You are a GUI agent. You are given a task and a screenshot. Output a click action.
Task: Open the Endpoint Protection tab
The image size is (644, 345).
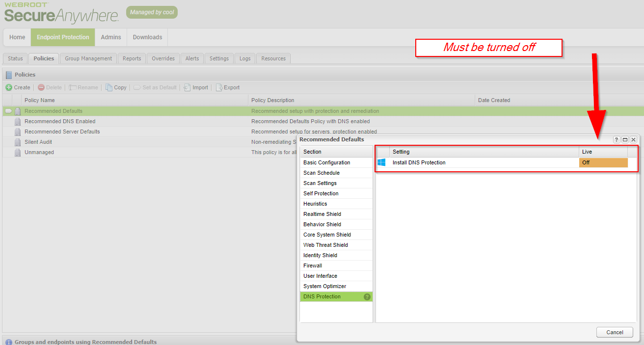[x=63, y=37]
